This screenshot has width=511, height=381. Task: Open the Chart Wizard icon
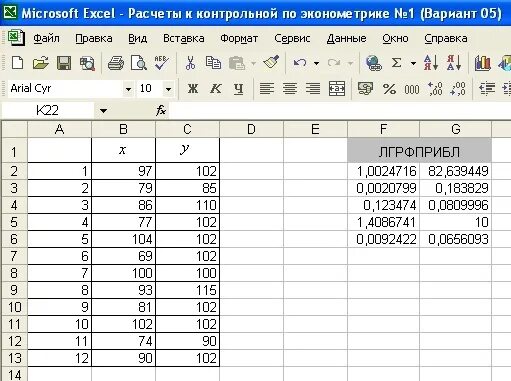(x=482, y=63)
